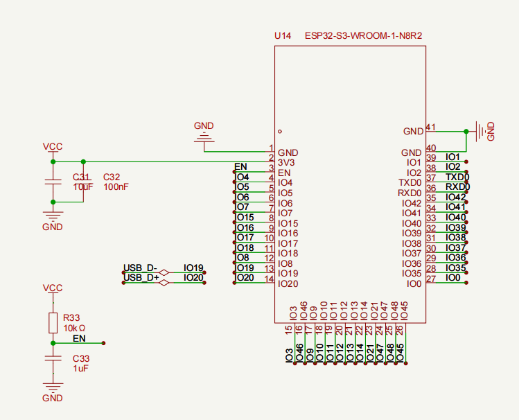
Task: Click the green junction dot near pin 41
Action: click(466, 132)
